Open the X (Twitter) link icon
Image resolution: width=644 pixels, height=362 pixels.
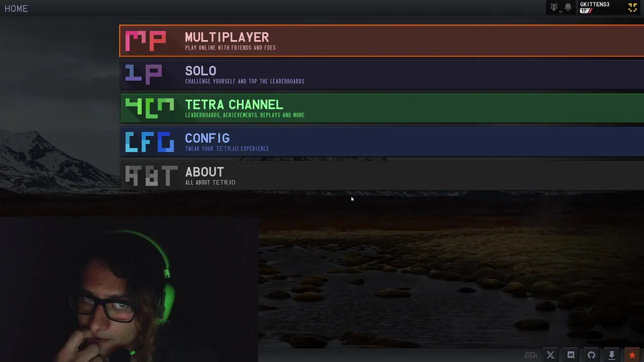point(550,355)
